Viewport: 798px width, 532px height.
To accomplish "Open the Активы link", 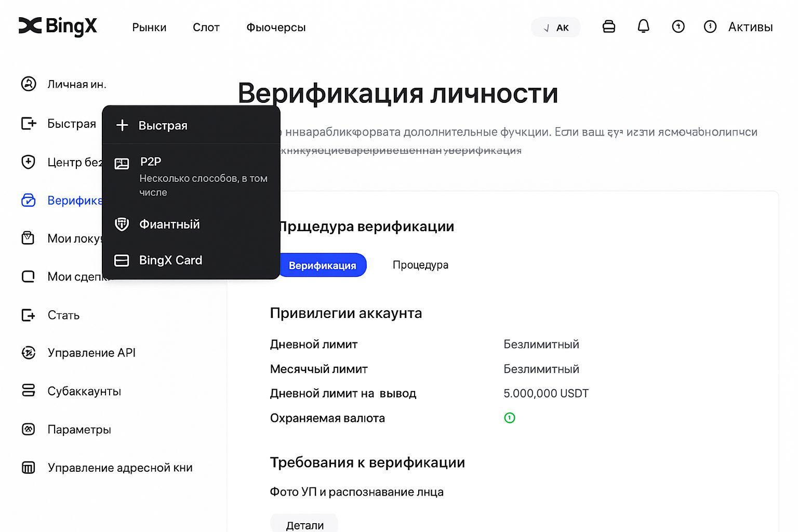I will point(750,27).
